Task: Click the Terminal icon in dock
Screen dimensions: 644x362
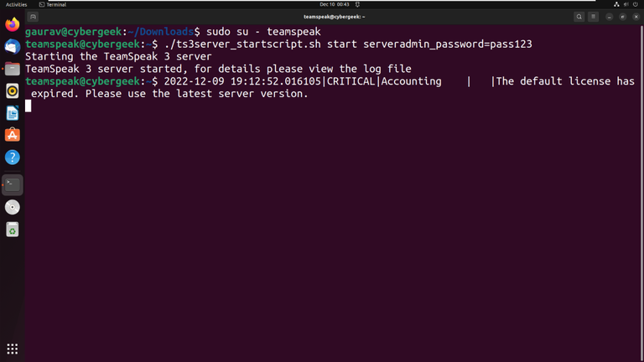Action: coord(12,184)
